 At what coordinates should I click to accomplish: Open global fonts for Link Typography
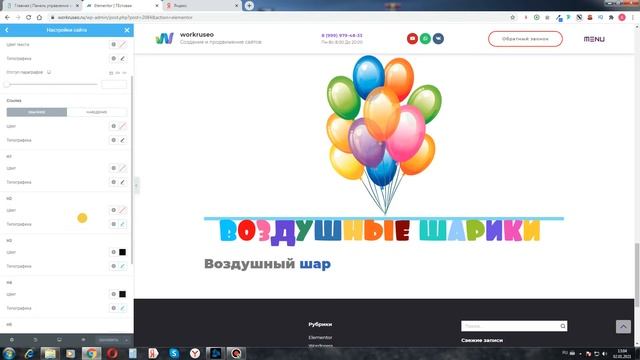point(113,140)
